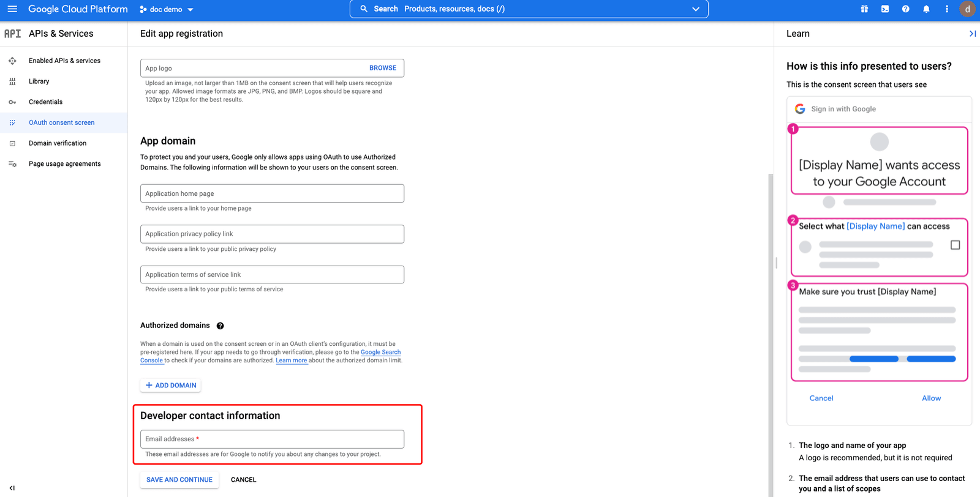The height and width of the screenshot is (497, 980).
Task: Click the Library icon in sidebar
Action: coord(12,81)
